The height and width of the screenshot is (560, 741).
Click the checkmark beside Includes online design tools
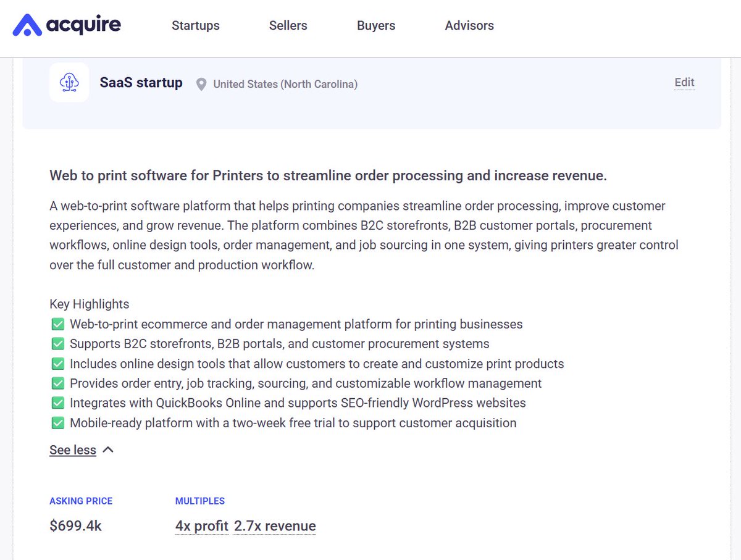tap(57, 364)
